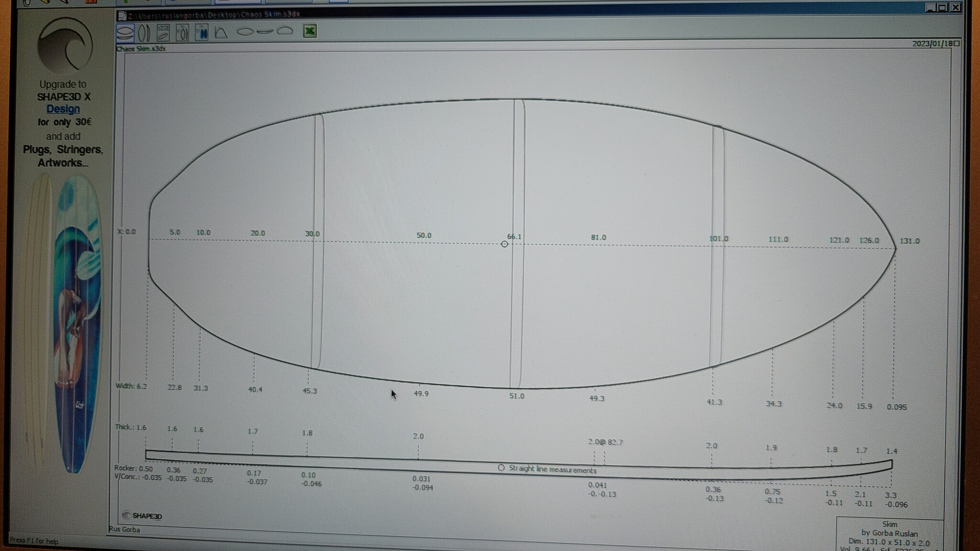The image size is (980, 551).
Task: Show the rocker profile view icon
Action: point(265,32)
